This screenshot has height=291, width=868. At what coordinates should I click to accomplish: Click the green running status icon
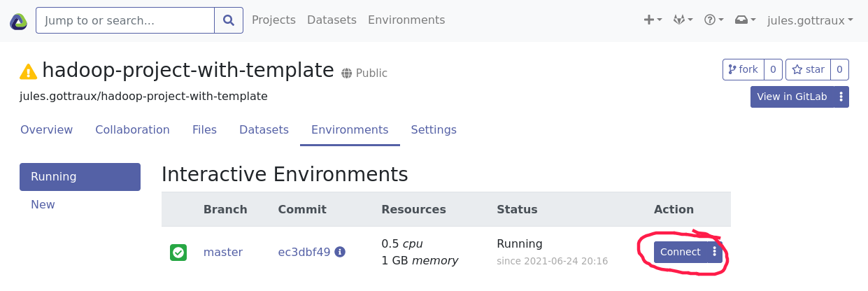pyautogui.click(x=178, y=253)
